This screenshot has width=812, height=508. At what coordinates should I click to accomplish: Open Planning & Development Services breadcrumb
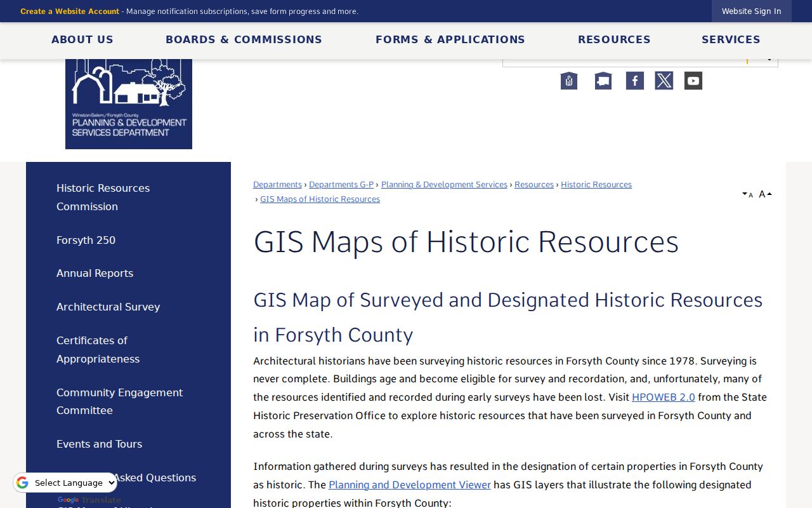444,185
